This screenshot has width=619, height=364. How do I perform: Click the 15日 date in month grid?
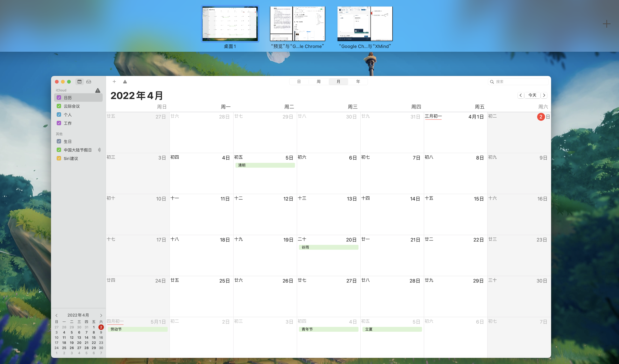pyautogui.click(x=479, y=199)
